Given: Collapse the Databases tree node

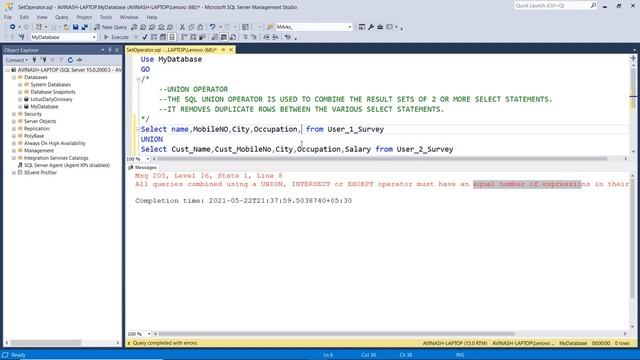Looking at the screenshot, I should [x=14, y=77].
